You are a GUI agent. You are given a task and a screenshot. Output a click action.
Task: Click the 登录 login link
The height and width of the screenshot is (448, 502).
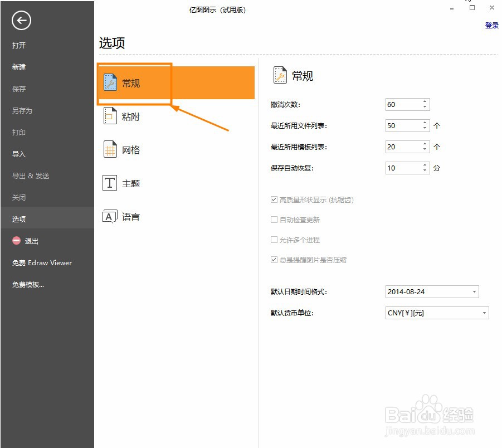coord(492,25)
